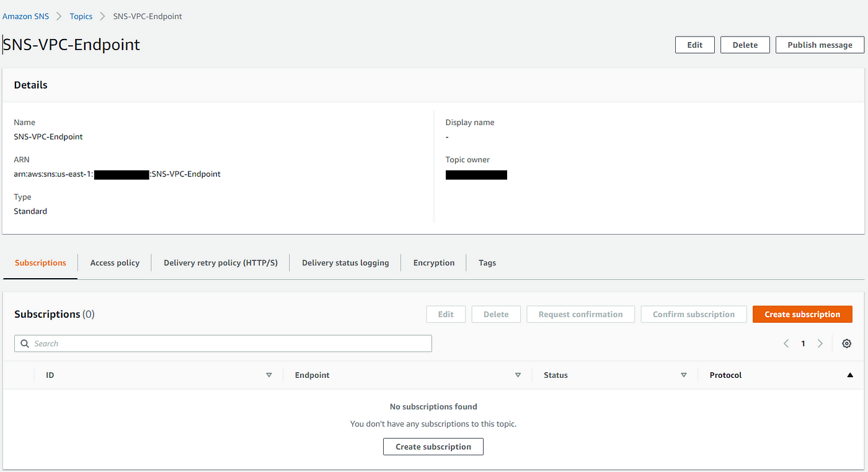Open the Access policy tab
868x472 pixels.
(x=115, y=263)
